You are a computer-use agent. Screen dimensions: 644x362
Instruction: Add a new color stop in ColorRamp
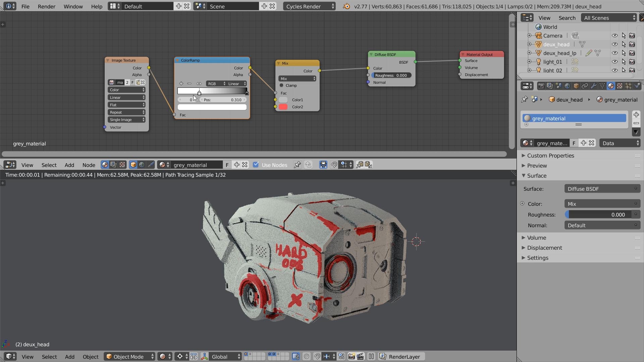pyautogui.click(x=181, y=83)
